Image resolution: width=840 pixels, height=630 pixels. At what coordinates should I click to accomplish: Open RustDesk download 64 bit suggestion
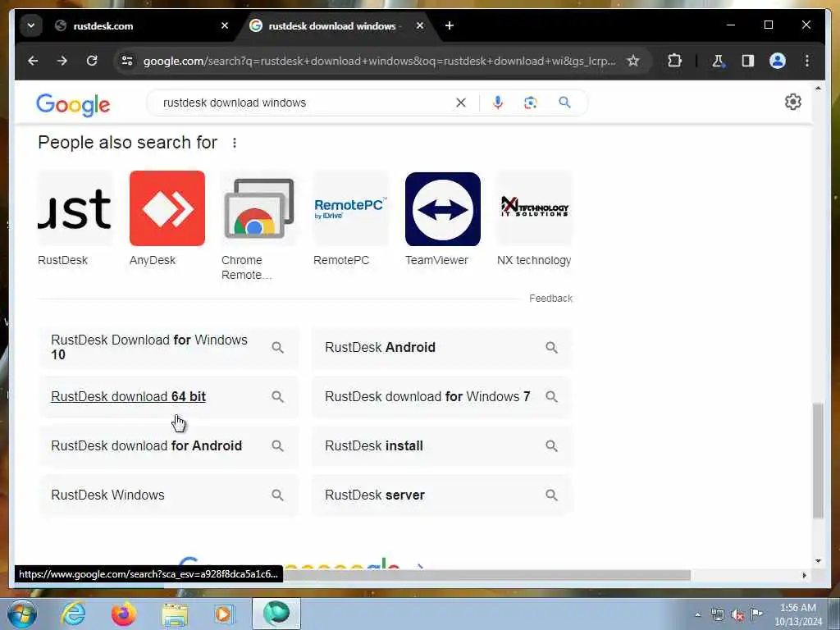(168, 397)
